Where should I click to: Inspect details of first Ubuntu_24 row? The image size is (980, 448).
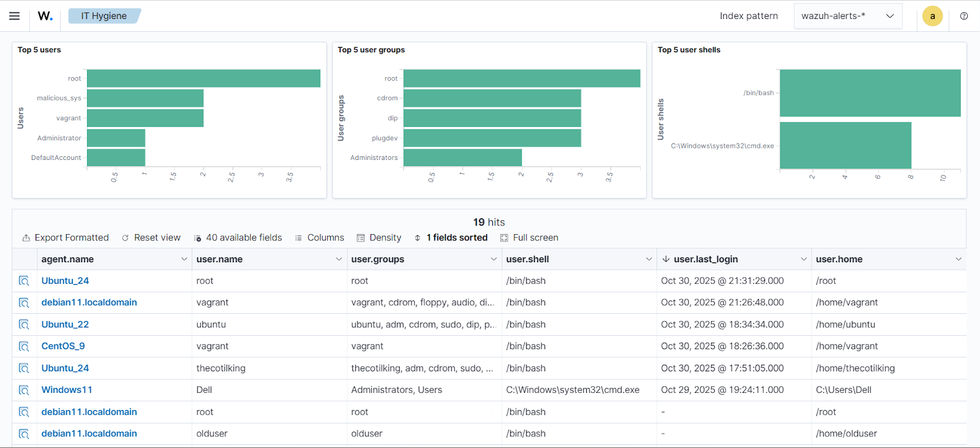[x=24, y=281]
